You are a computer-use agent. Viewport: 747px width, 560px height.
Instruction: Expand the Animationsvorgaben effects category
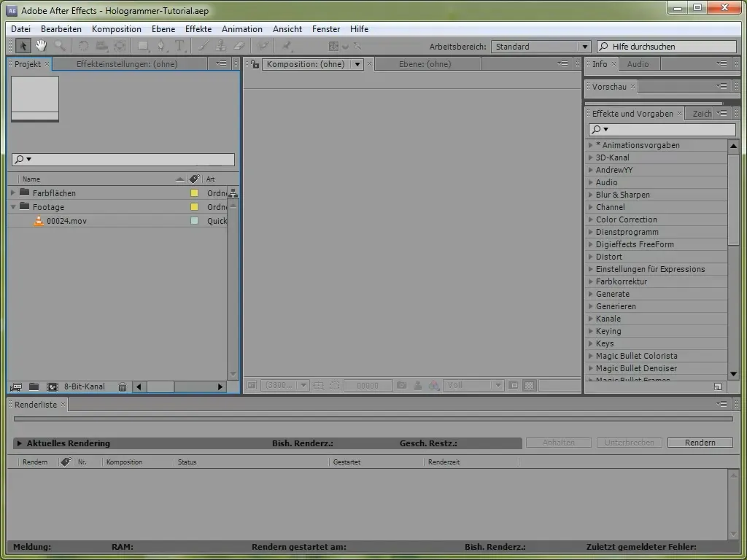click(x=591, y=145)
